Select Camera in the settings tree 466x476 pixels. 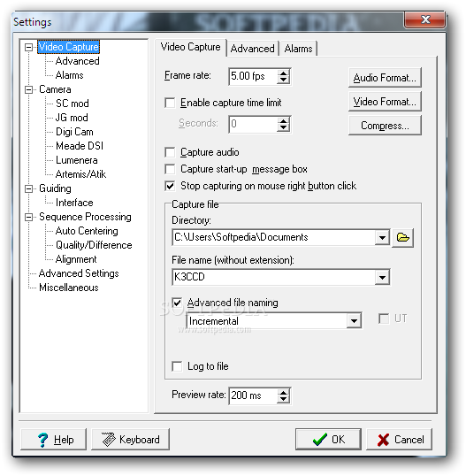coord(55,89)
